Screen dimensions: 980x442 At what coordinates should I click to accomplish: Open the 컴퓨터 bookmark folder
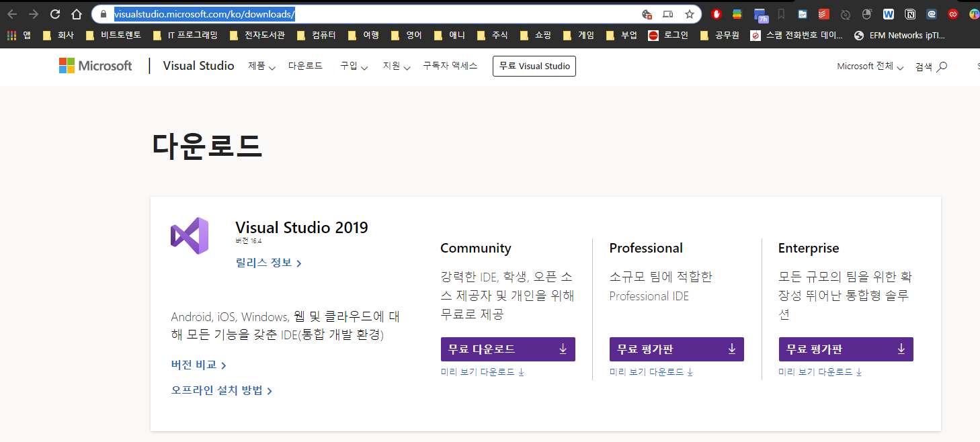(x=316, y=36)
